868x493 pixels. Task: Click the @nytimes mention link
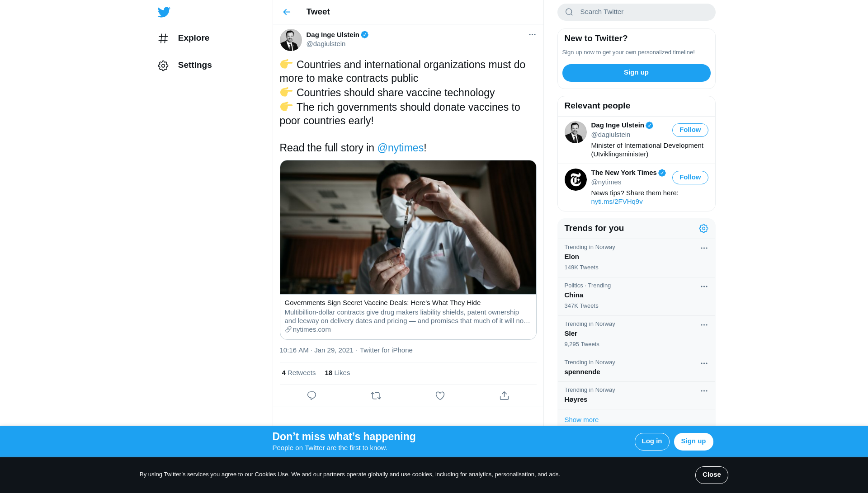[400, 148]
